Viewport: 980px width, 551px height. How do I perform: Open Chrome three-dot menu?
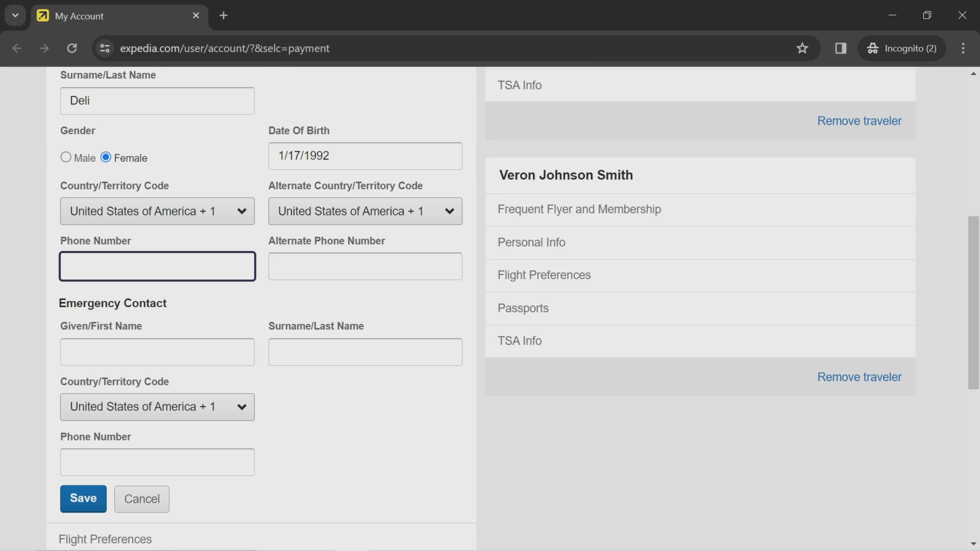click(963, 48)
